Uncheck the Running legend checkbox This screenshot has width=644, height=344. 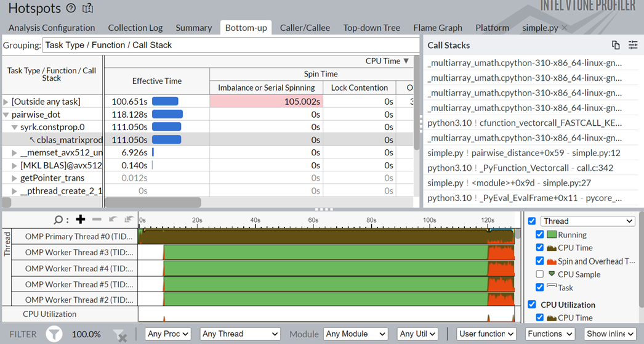540,235
